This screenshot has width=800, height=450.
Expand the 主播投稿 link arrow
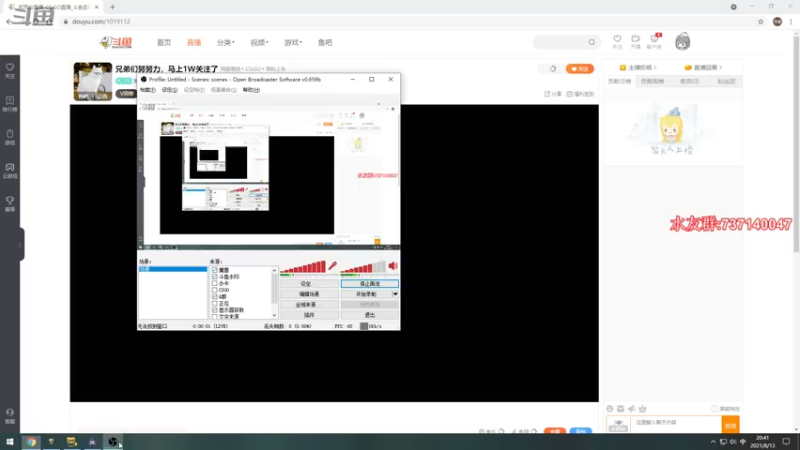pos(655,67)
